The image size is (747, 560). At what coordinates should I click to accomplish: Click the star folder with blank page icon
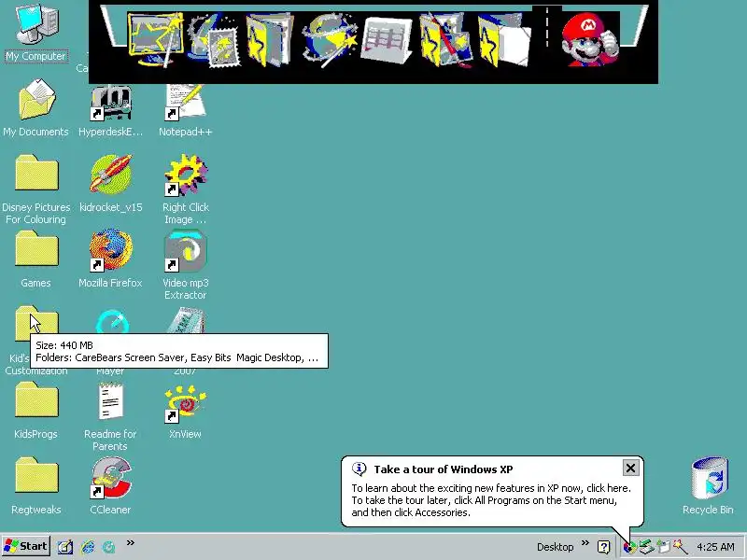click(x=505, y=40)
